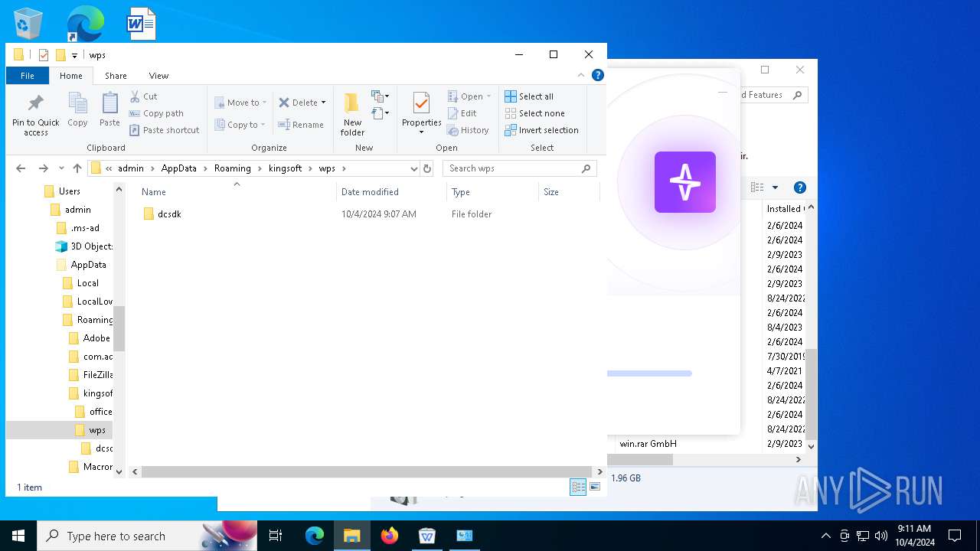Go back with the Back arrow

click(21, 168)
